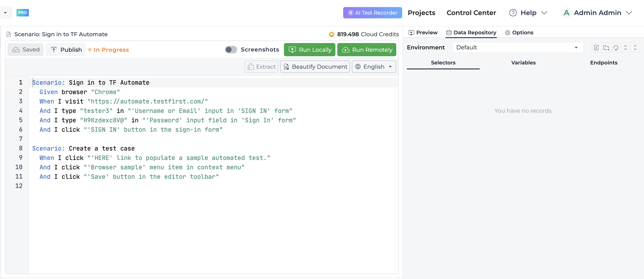Toggle the Screenshots switch

(231, 50)
